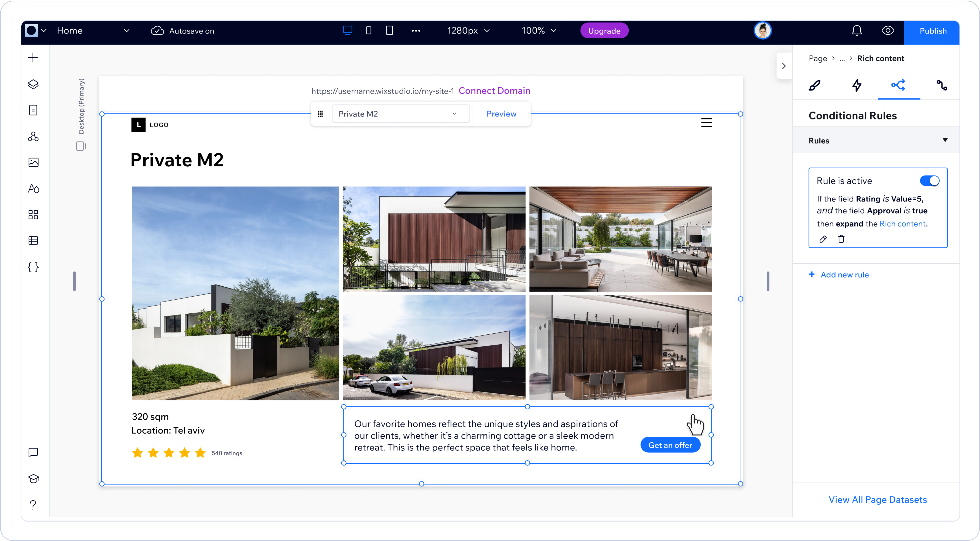This screenshot has width=980, height=541.
Task: Open the Code curly braces icon
Action: coord(33,267)
